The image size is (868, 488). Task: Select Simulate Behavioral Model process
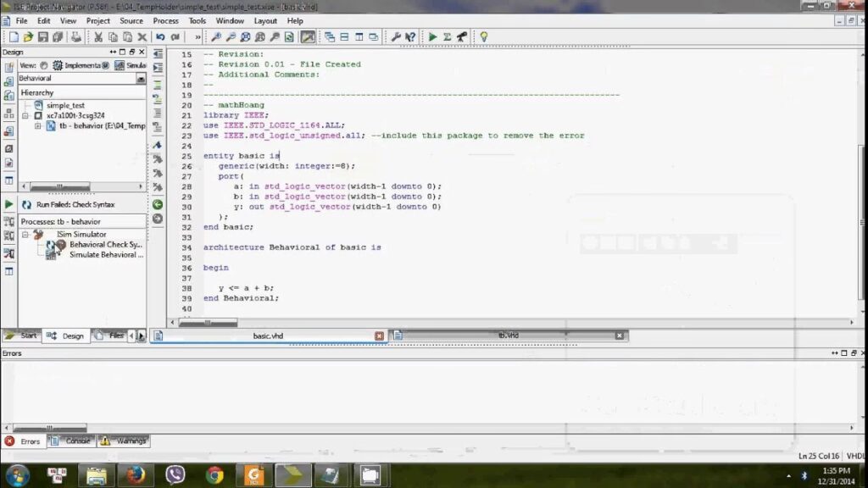coord(106,255)
